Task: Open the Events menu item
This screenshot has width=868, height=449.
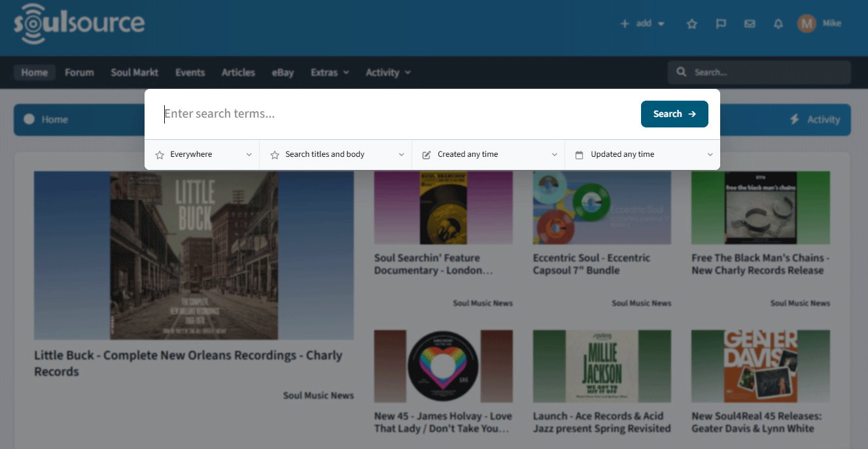Action: tap(190, 73)
